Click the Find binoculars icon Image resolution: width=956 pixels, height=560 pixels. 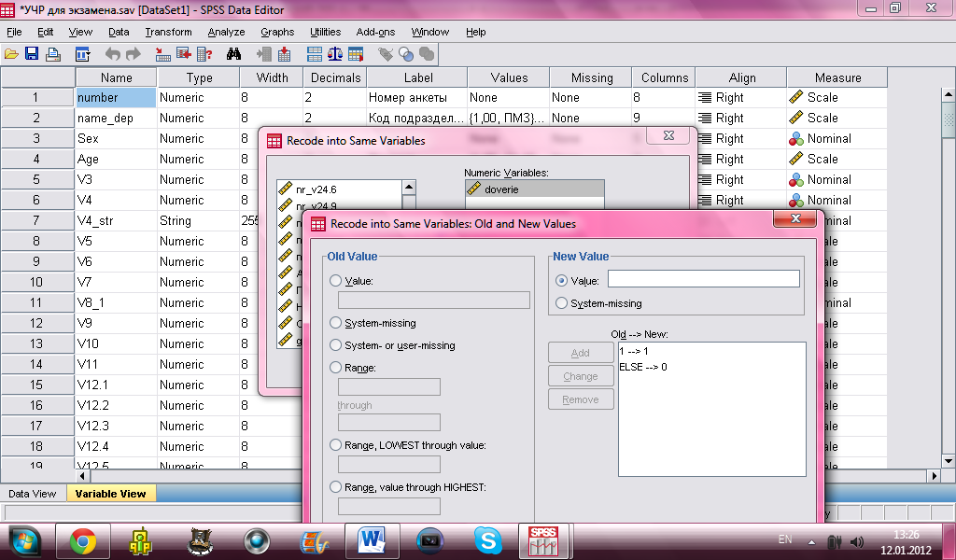coord(233,54)
